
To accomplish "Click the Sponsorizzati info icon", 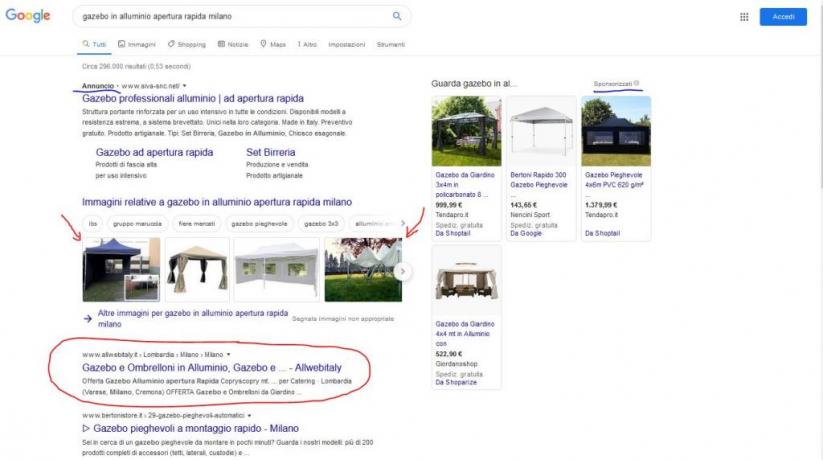I will (x=636, y=83).
